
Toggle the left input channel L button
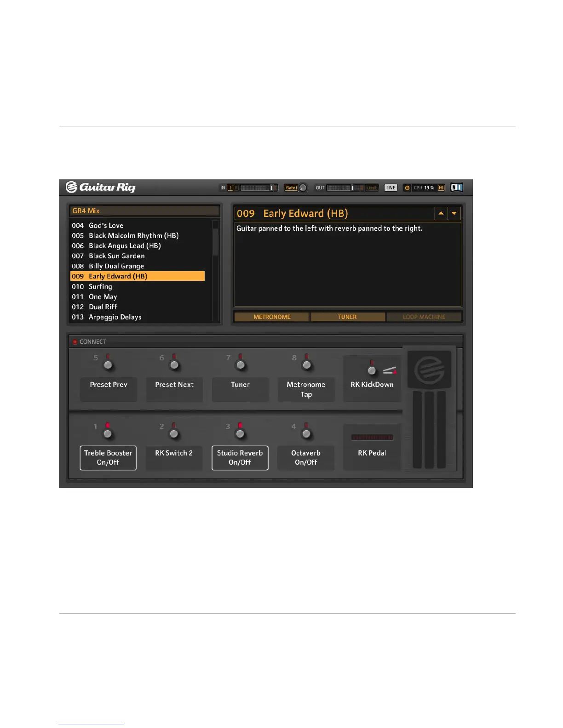coord(231,188)
